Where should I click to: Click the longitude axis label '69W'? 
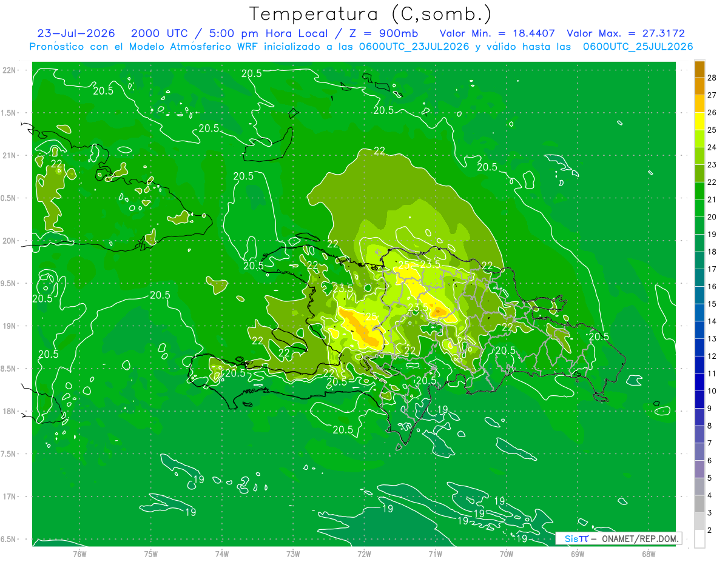point(578,553)
